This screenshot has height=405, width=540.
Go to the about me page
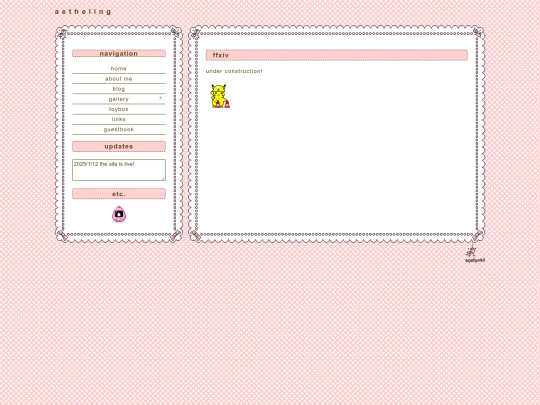pos(119,79)
